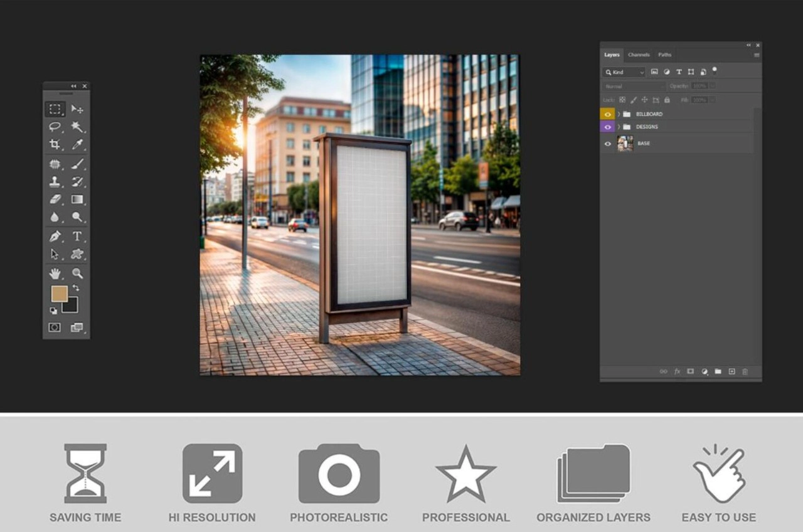803x532 pixels.
Task: Select the Clone Stamp tool
Action: pos(55,182)
